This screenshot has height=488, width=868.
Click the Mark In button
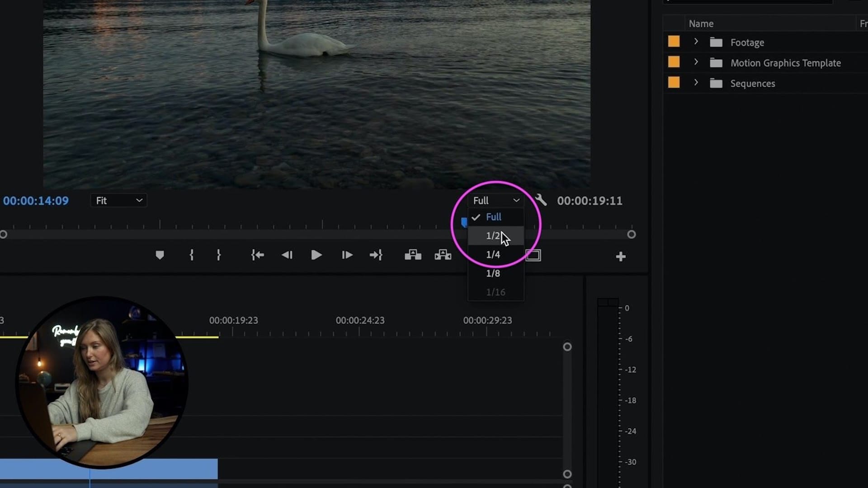coord(191,255)
